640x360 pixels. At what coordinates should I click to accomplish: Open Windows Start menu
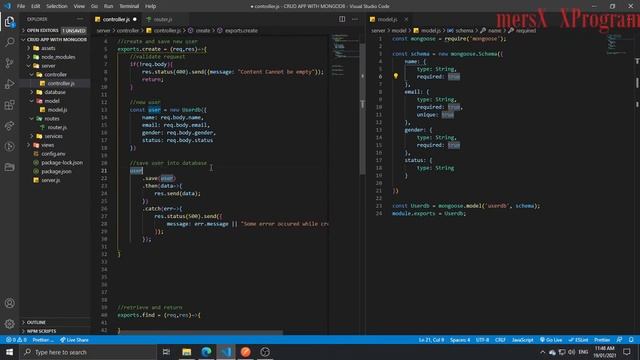[9, 352]
